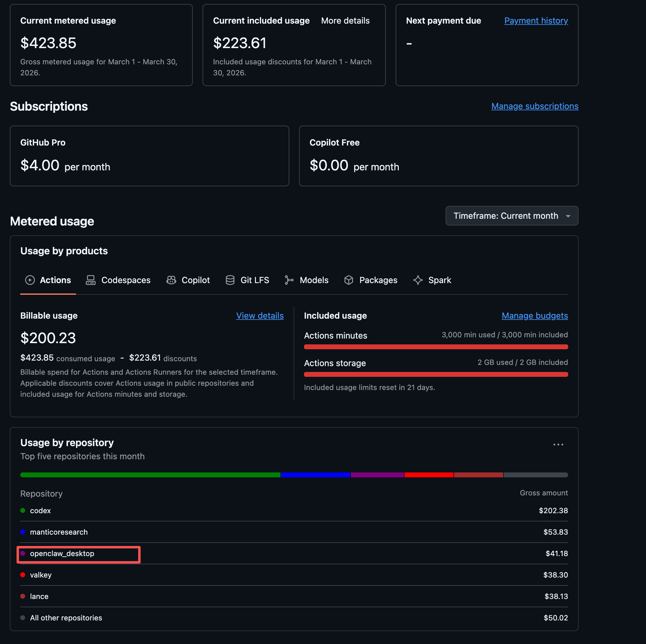Click the Codespaces monitor icon
This screenshot has height=644, width=646.
pyautogui.click(x=90, y=280)
